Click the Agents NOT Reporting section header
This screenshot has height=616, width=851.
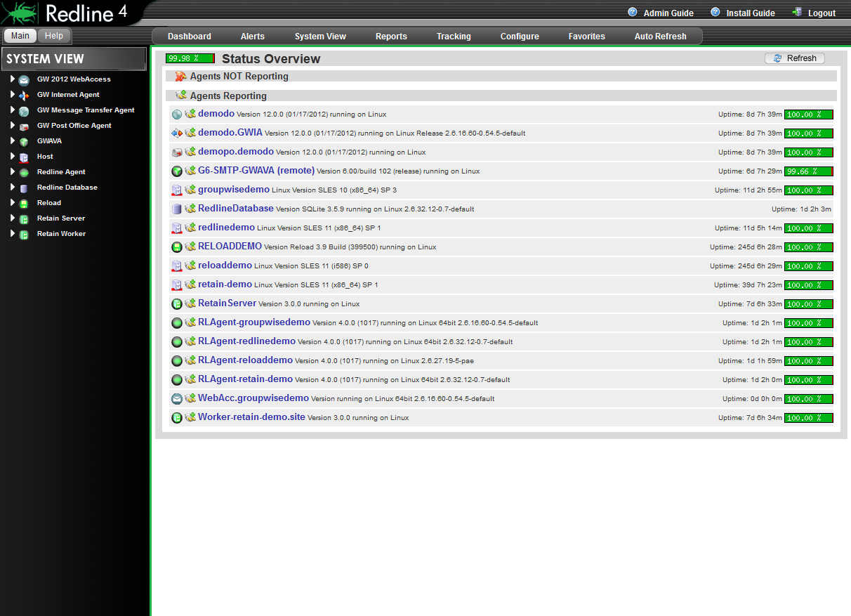pos(501,76)
